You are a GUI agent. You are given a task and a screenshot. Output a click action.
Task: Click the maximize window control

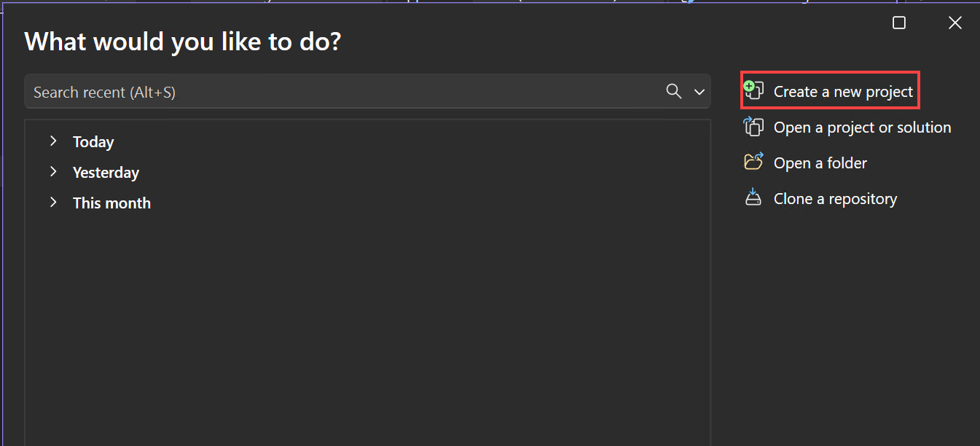point(898,23)
